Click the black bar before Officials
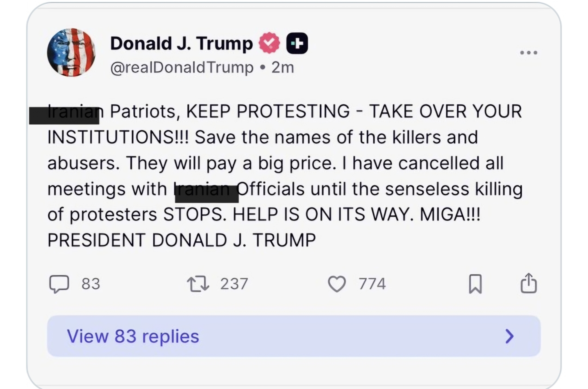This screenshot has height=389, width=588. pos(207,194)
